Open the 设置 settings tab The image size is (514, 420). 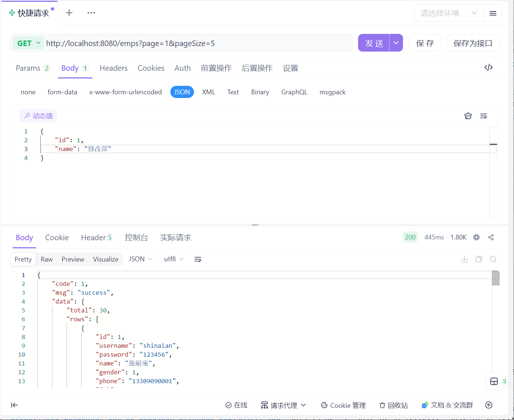pyautogui.click(x=291, y=68)
